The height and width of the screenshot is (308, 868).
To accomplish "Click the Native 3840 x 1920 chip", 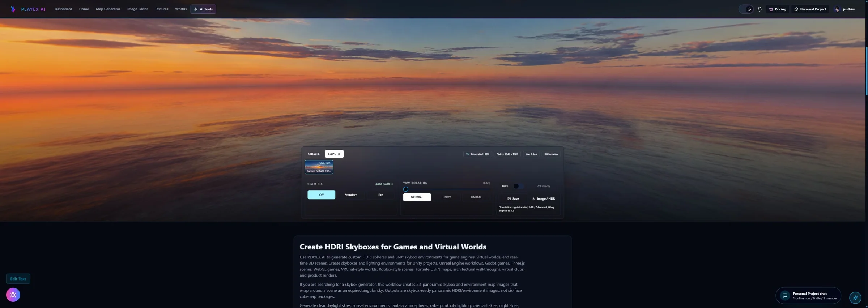I will (507, 154).
